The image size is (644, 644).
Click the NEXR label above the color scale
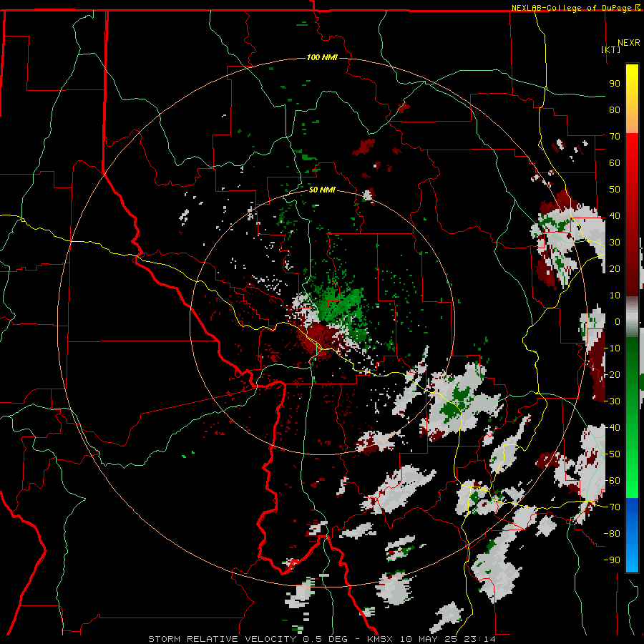628,43
